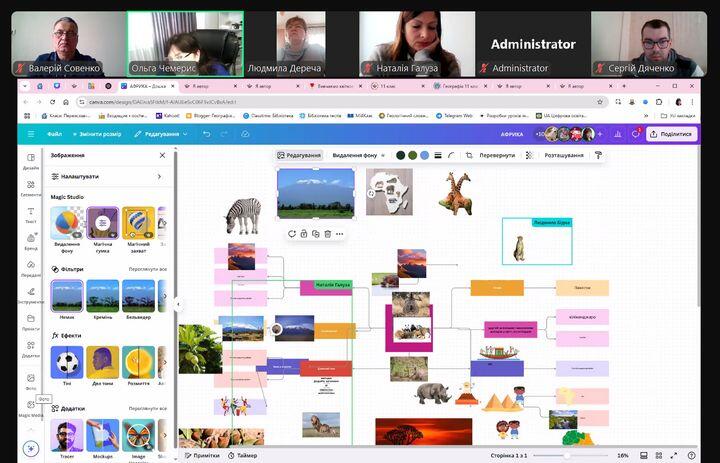Click the Undo arrow in Canva header
This screenshot has height=463, width=720.
[207, 134]
